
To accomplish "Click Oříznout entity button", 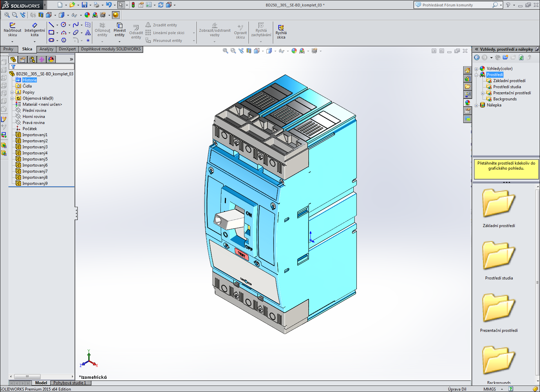I will click(102, 30).
